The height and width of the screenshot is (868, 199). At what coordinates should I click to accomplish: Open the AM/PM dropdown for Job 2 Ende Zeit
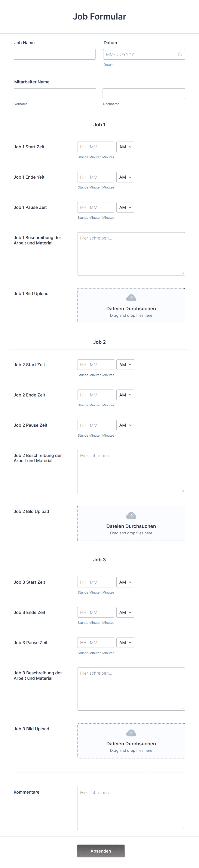click(x=125, y=395)
